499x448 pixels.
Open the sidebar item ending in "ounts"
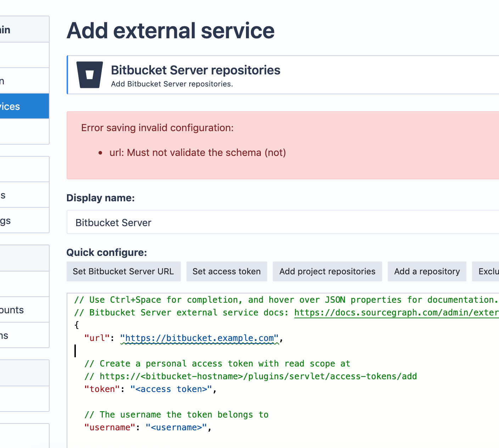tap(24, 310)
